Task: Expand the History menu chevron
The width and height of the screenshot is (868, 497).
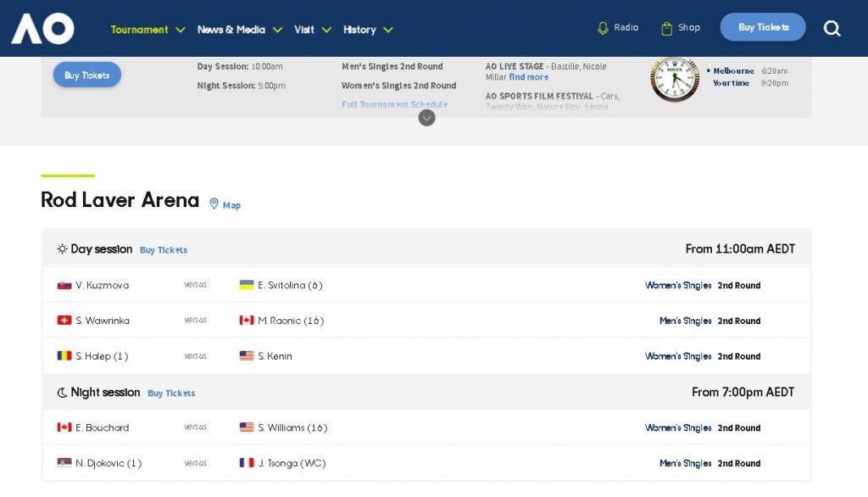Action: (388, 30)
